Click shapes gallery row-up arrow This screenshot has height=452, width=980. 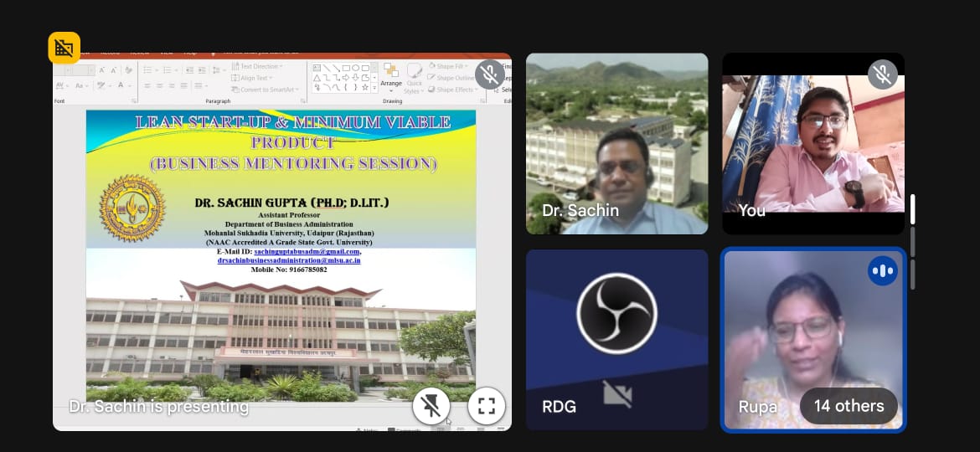pos(374,67)
